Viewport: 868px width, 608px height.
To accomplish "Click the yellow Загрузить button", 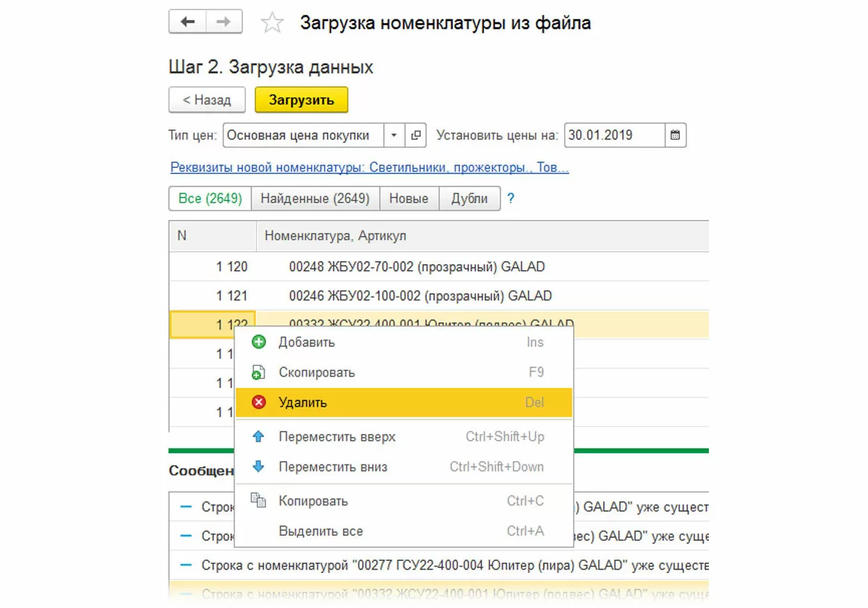I will tap(302, 100).
